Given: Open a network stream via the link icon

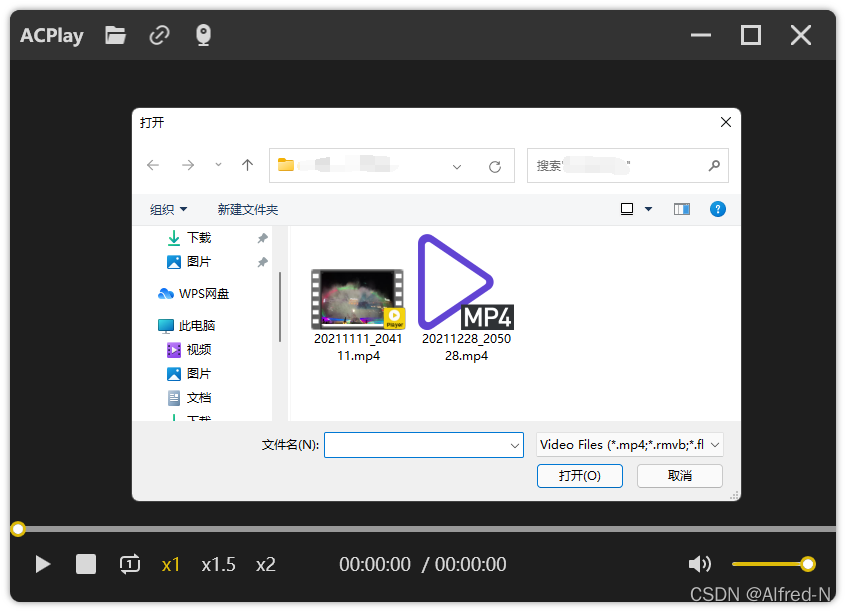Looking at the screenshot, I should (x=159, y=35).
